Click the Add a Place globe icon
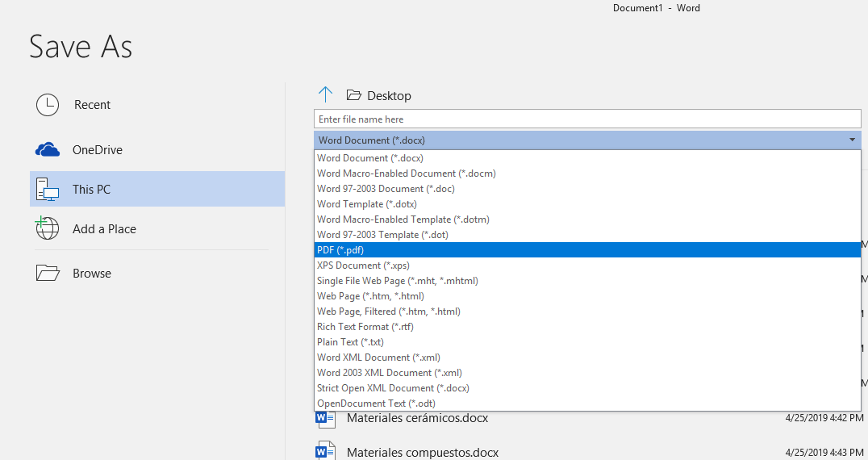The height and width of the screenshot is (460, 868). click(x=47, y=228)
